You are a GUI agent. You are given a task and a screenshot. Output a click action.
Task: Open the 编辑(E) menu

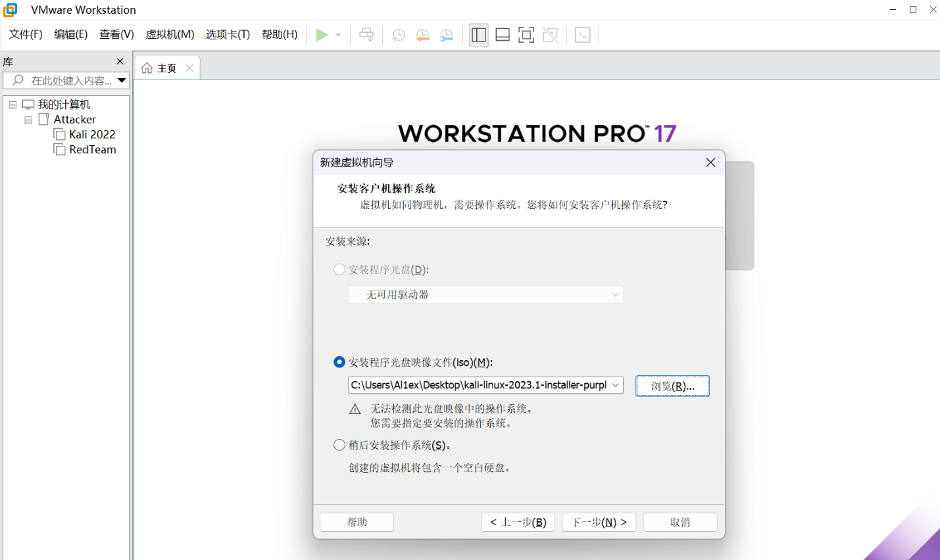[71, 34]
